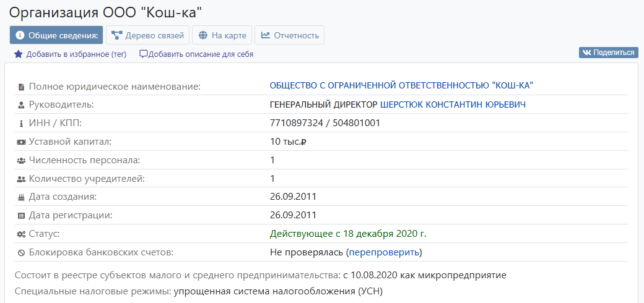This screenshot has height=303, width=644.
Task: Open the full legal organization name link
Action: 401,86
